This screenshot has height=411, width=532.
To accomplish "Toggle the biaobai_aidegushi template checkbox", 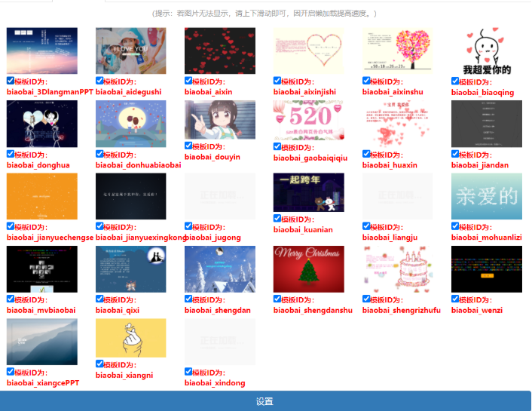I will click(99, 81).
